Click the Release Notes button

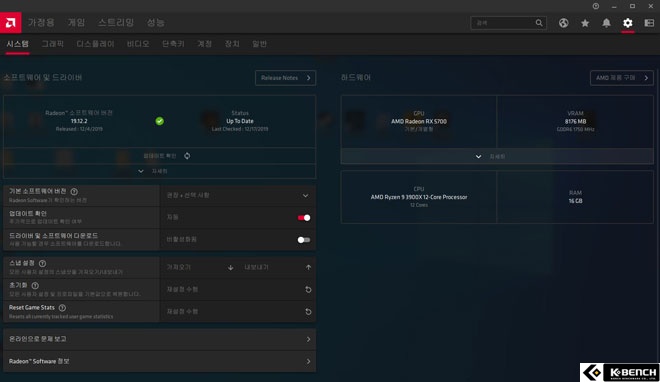coord(285,78)
